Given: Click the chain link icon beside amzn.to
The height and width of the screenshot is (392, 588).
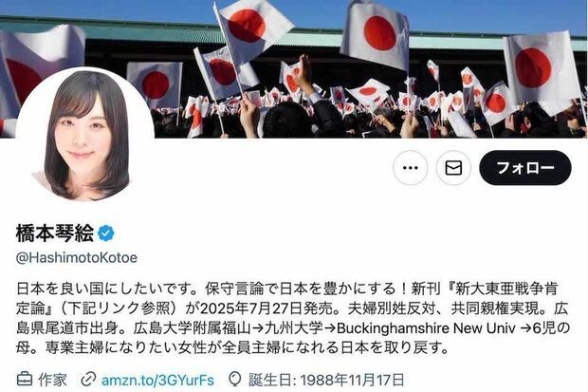Looking at the screenshot, I should click(88, 380).
